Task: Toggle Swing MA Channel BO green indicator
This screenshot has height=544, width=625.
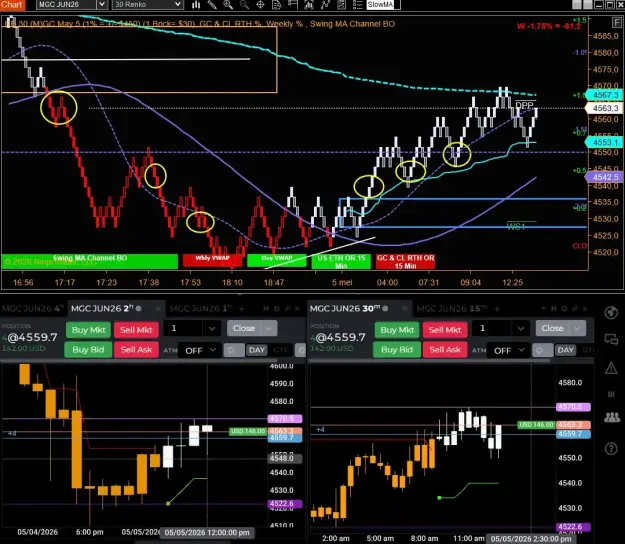Action: 90,261
